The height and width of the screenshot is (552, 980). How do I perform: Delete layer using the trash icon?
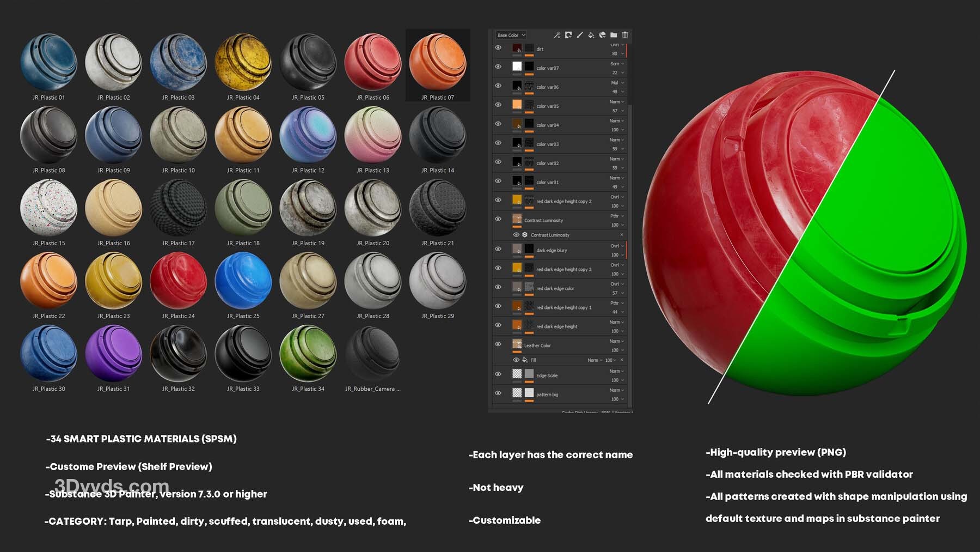625,35
